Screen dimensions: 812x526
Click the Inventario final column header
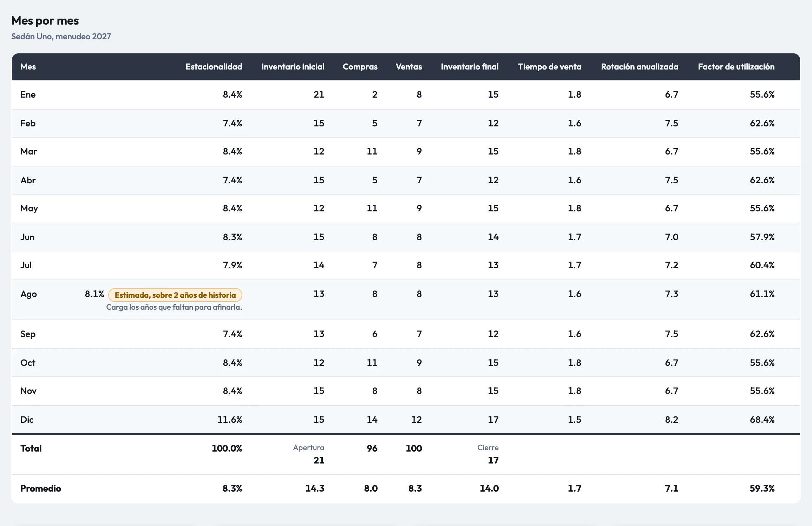[470, 67]
